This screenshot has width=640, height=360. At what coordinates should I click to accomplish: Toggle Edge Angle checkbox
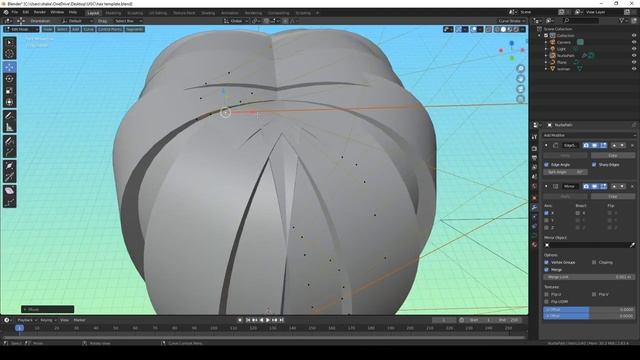tap(547, 164)
